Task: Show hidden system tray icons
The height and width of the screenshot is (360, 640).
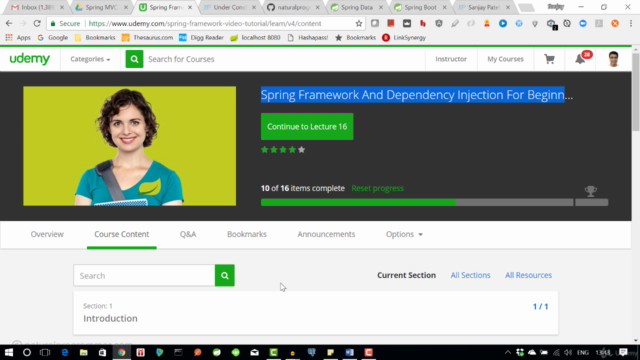Action: pyautogui.click(x=508, y=352)
